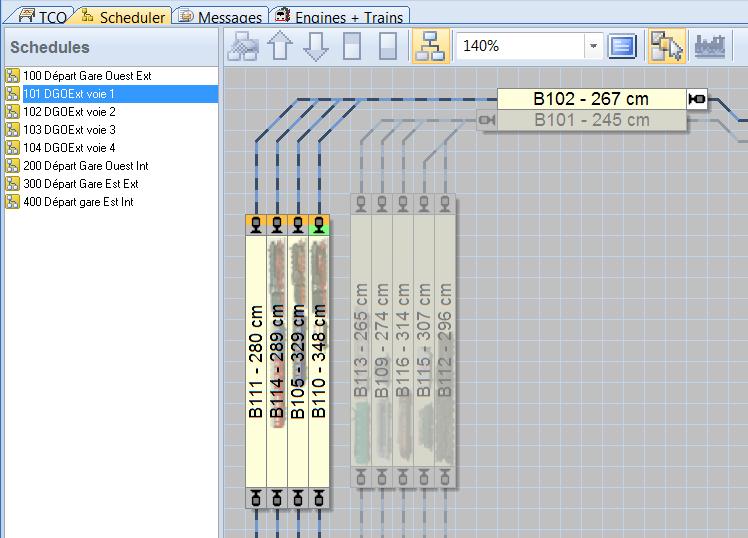This screenshot has height=538, width=748.
Task: Select block B111 - 280 cm
Action: click(x=256, y=362)
